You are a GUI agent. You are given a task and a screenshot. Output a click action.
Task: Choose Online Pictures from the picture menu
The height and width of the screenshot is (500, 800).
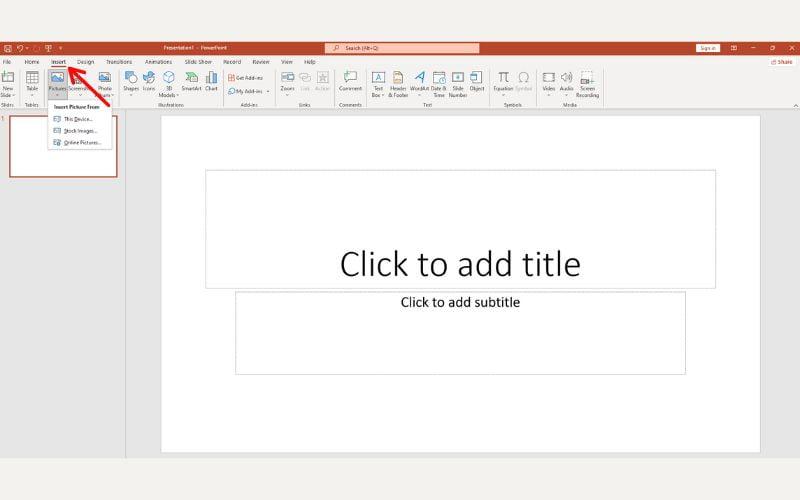coord(80,142)
